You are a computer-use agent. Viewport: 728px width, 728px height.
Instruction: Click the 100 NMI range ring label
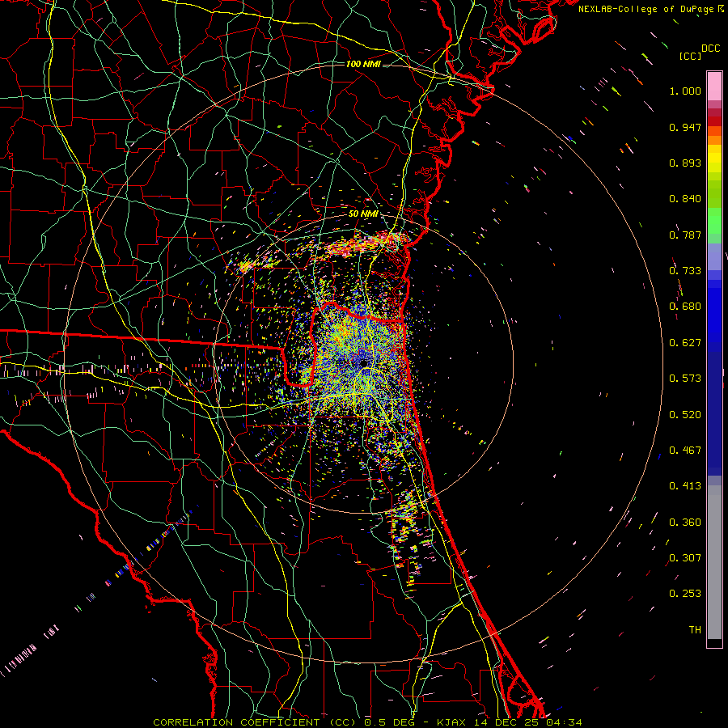point(363,64)
